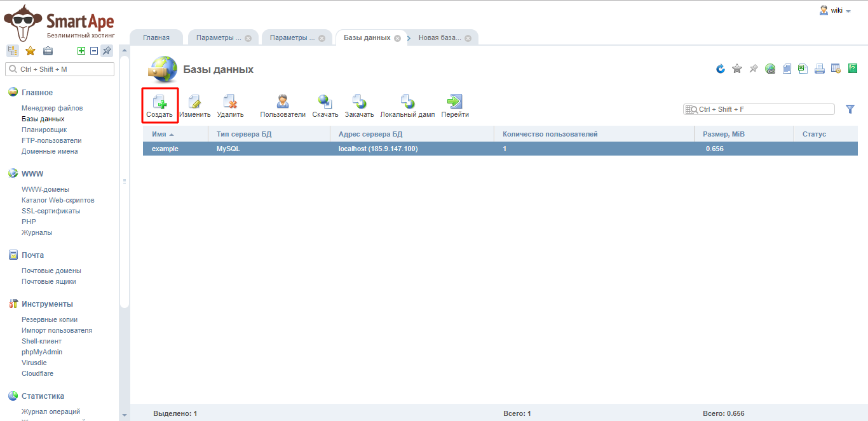This screenshot has height=421, width=868.
Task: Open the green help book icon
Action: [853, 69]
